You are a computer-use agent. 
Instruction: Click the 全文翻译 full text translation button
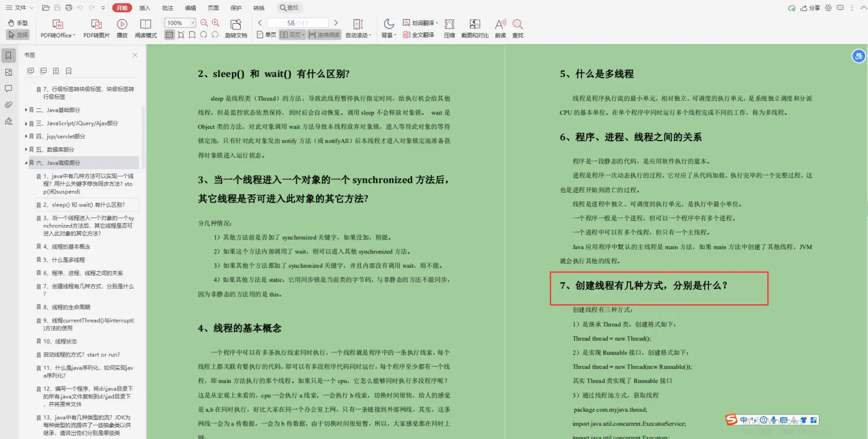[418, 35]
